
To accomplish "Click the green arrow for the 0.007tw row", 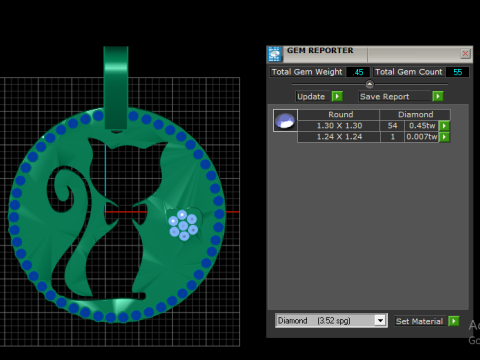I will (x=444, y=137).
